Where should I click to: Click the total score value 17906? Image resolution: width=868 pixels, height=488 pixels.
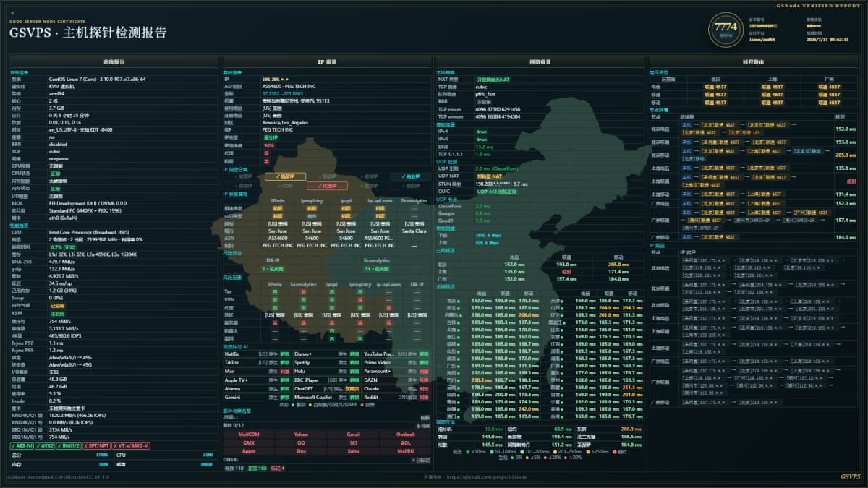click(x=103, y=455)
